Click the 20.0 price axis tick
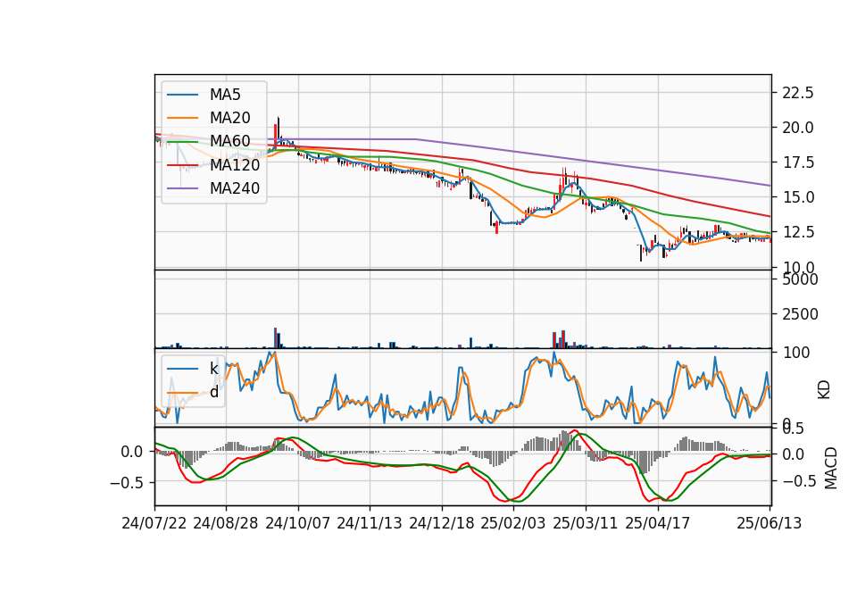 [x=798, y=128]
